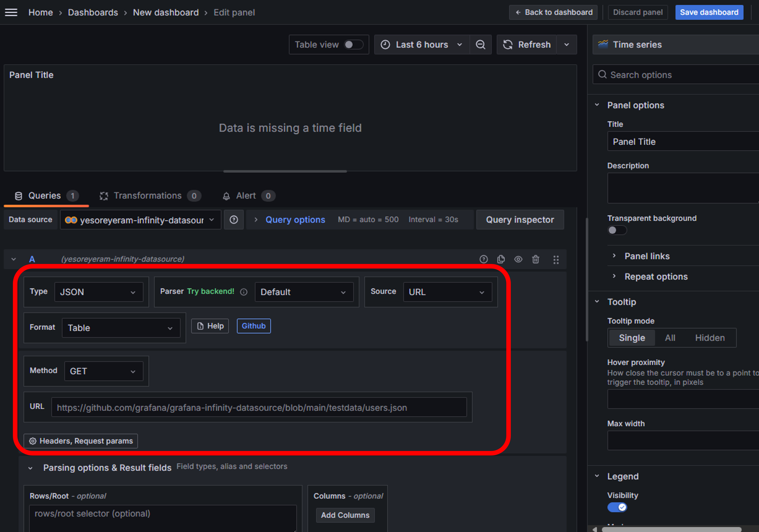Collapse query A row chevron
Screen dimensions: 759x532
14,259
